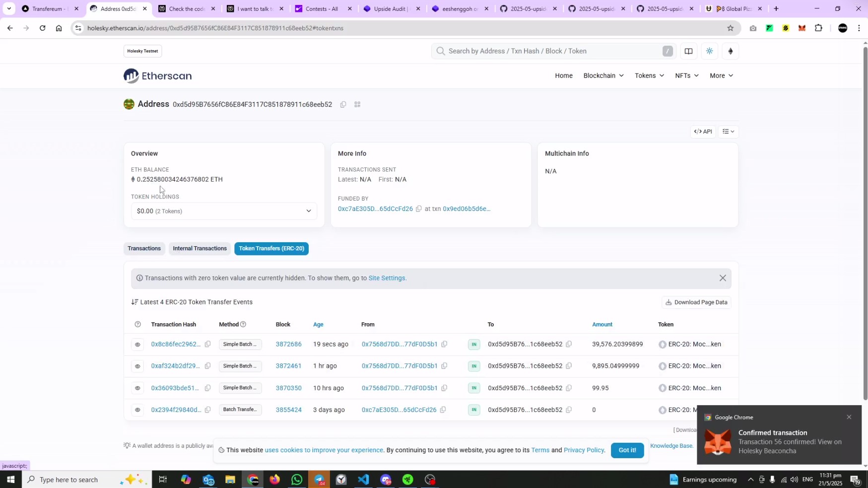This screenshot has width=868, height=488.
Task: Open Telegram from the taskbar
Action: (319, 480)
